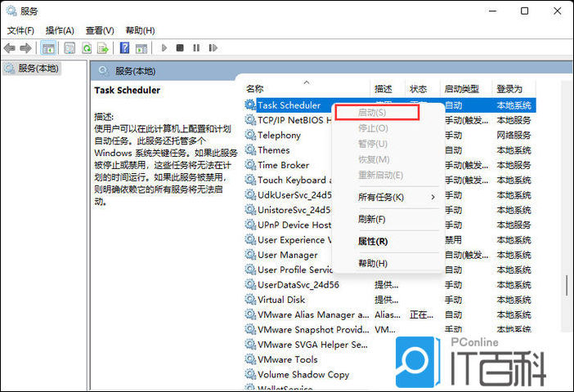This screenshot has height=392, width=574.
Task: Open the 帮助(H) menu in menu bar
Action: coord(140,30)
